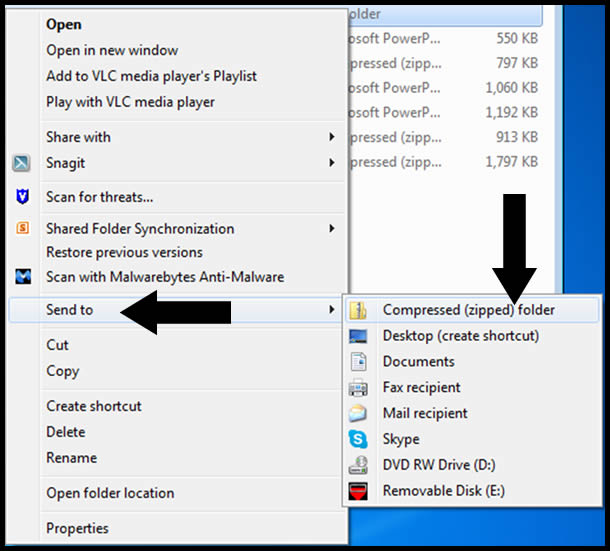The width and height of the screenshot is (610, 551).
Task: Choose DVD RW Drive (D:)
Action: click(x=439, y=465)
